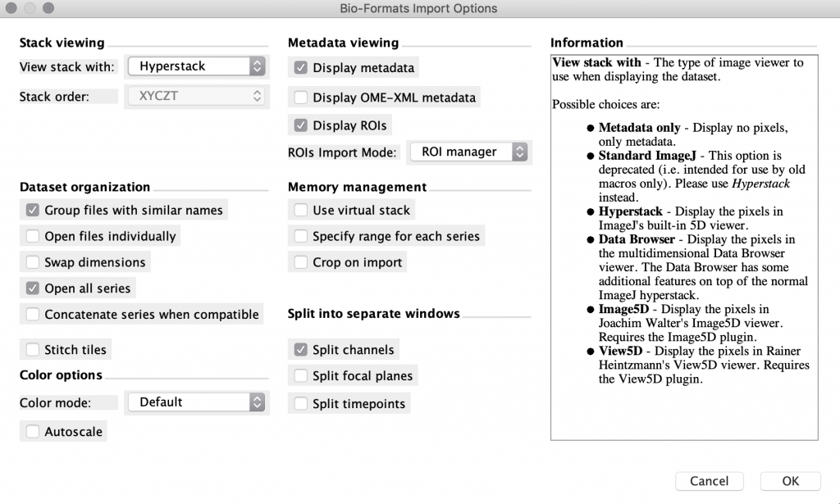Click the 'Stack viewing' section heading

click(62, 43)
